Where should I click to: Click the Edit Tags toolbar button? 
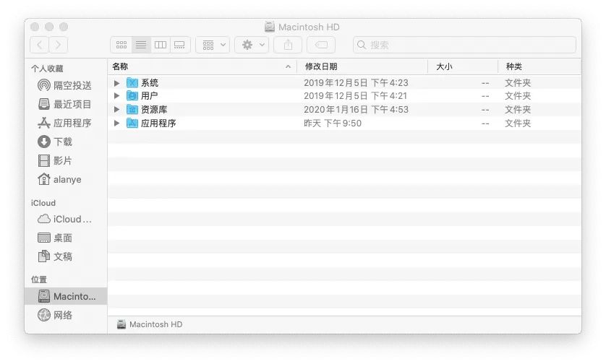tap(321, 45)
